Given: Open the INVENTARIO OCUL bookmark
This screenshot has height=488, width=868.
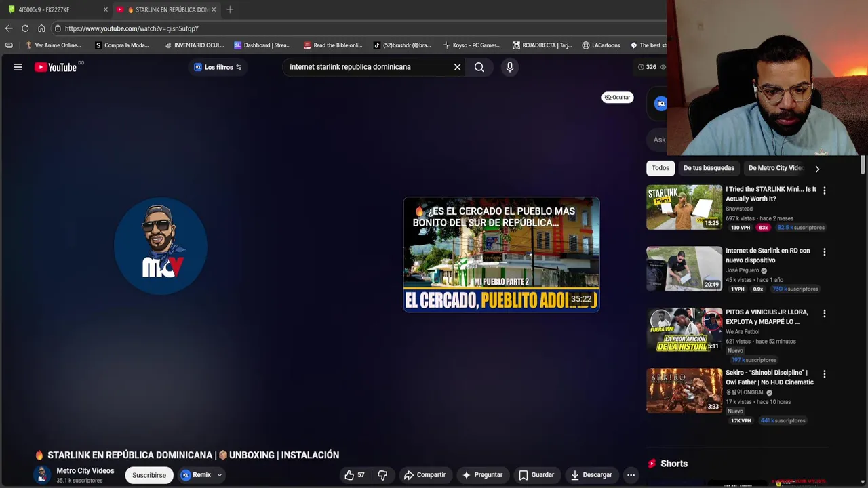Looking at the screenshot, I should coord(194,45).
